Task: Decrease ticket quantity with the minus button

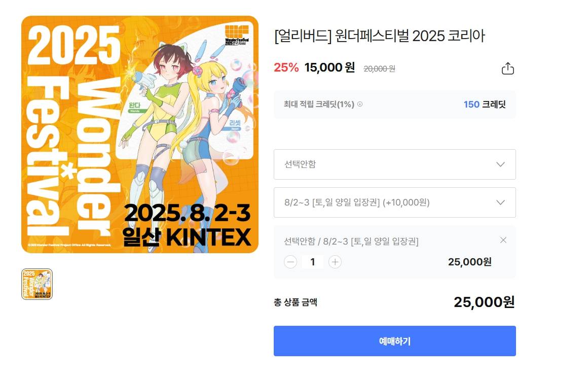Action: (290, 262)
